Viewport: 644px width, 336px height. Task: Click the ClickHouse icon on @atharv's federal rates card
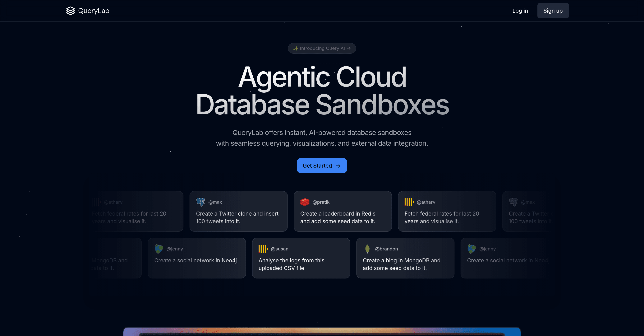click(408, 202)
